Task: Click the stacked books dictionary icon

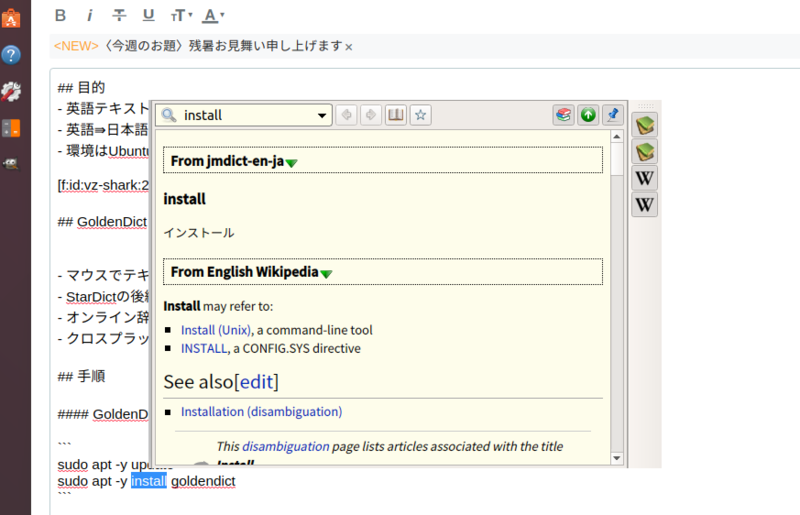Action: [563, 115]
